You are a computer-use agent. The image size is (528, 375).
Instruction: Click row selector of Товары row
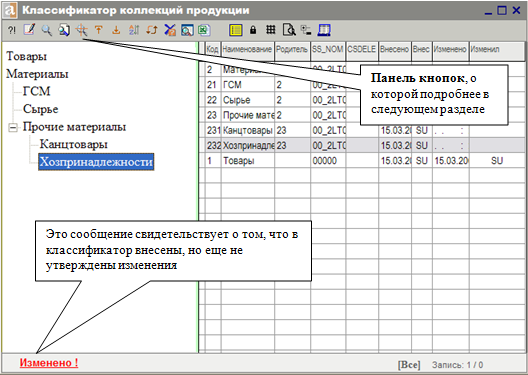[x=202, y=161]
